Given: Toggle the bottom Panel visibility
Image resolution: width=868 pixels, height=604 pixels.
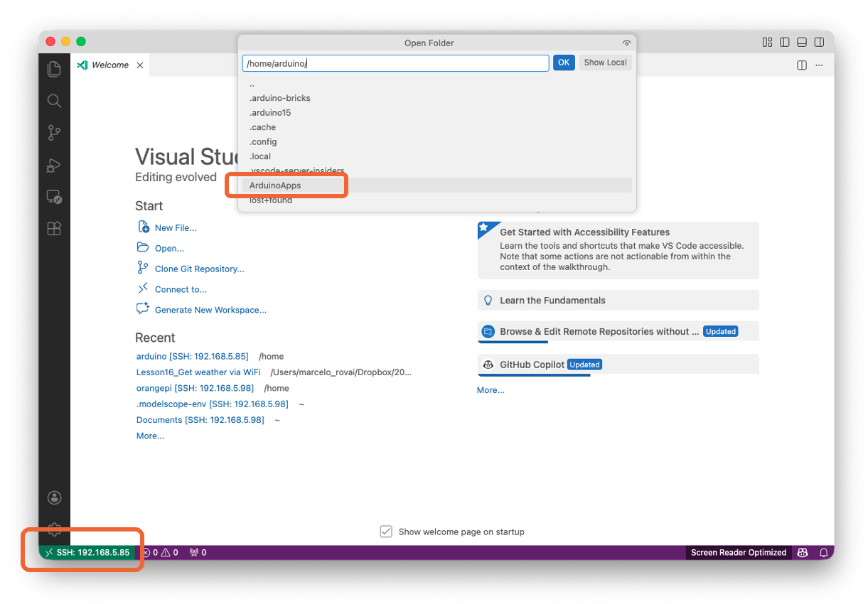Looking at the screenshot, I should click(x=802, y=43).
